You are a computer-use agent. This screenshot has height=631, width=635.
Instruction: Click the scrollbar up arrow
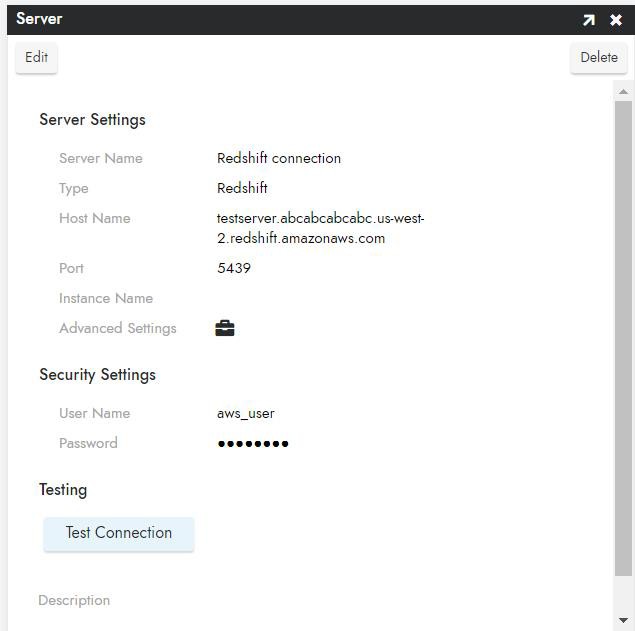pos(624,92)
